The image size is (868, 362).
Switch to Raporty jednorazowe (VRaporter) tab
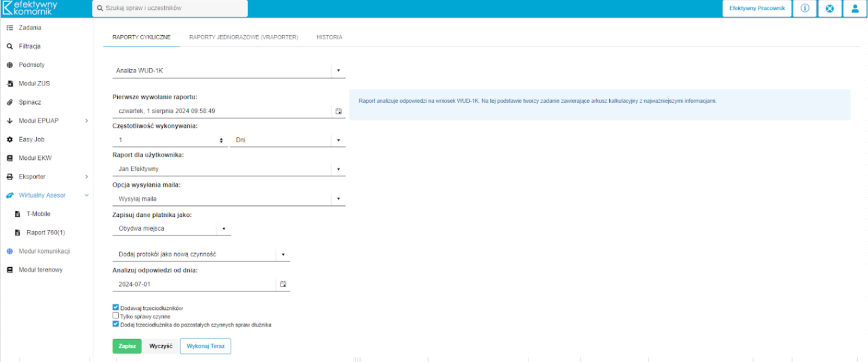tap(244, 37)
